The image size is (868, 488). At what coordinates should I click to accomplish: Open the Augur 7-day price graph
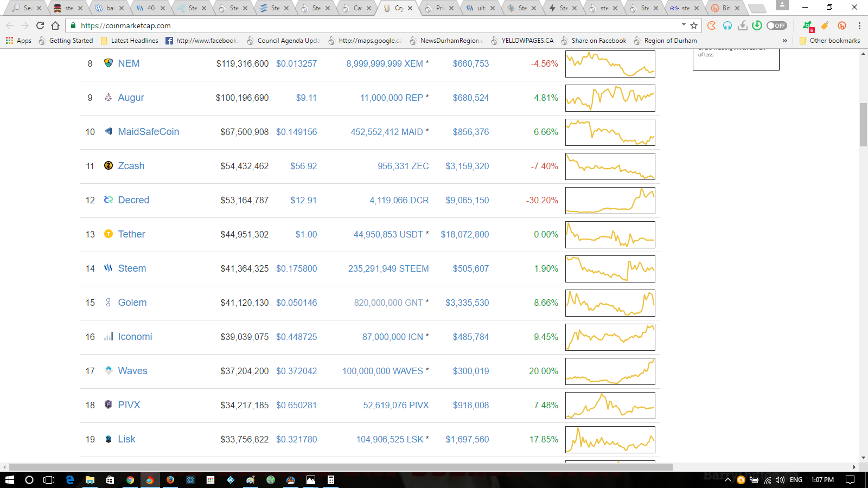[x=610, y=98]
